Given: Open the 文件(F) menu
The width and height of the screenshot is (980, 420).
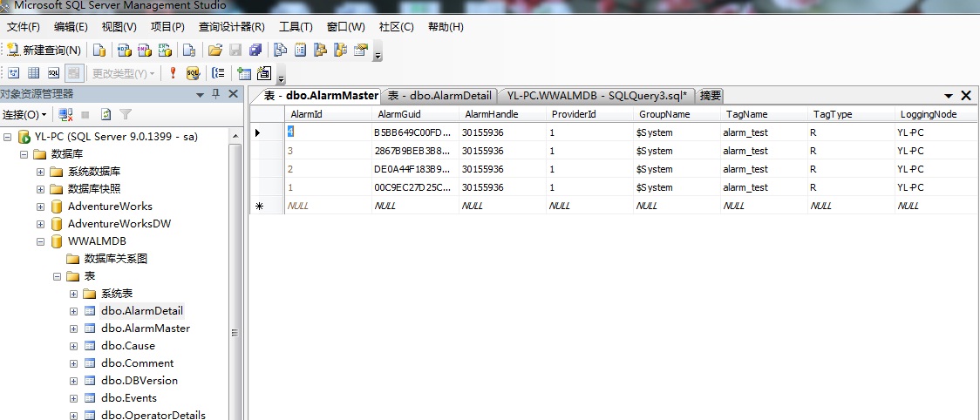Looking at the screenshot, I should (x=24, y=27).
